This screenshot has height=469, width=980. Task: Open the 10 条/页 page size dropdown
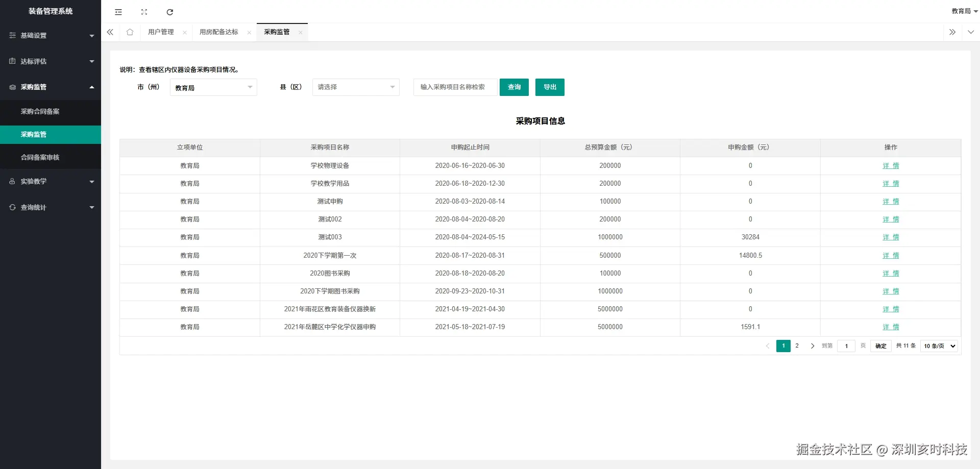click(939, 346)
